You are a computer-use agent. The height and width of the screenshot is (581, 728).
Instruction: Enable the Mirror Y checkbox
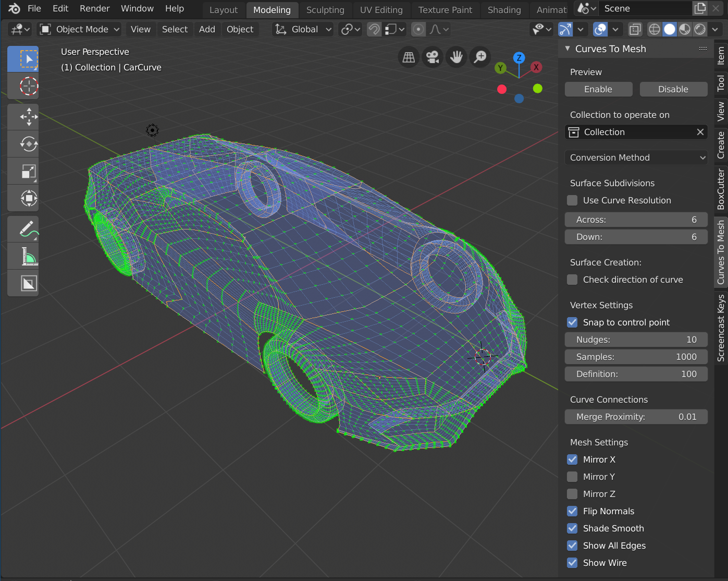[x=572, y=476]
